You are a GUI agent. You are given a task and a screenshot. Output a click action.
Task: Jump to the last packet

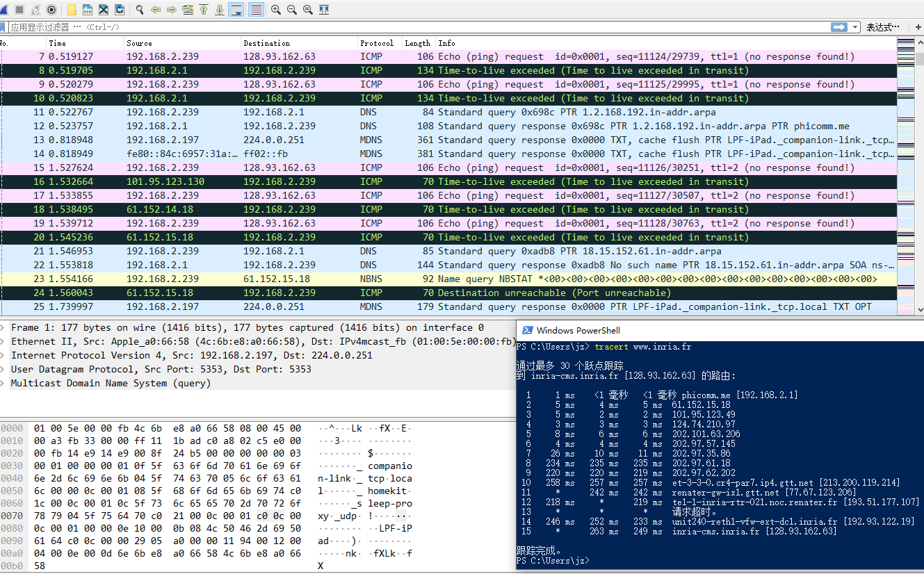point(220,10)
